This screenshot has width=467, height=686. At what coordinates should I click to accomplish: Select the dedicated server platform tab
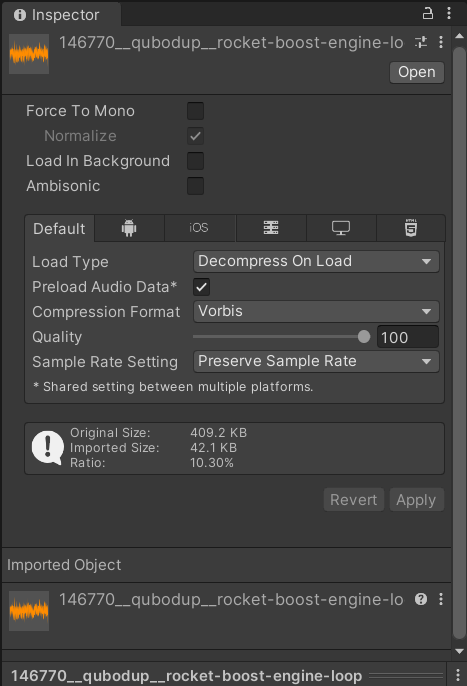271,228
